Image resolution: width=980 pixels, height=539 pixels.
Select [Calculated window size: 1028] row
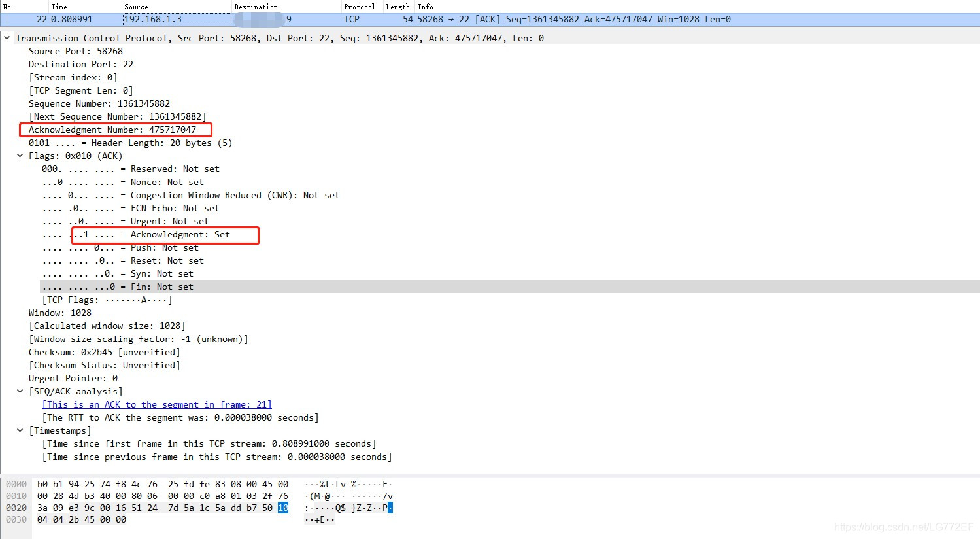click(x=107, y=326)
